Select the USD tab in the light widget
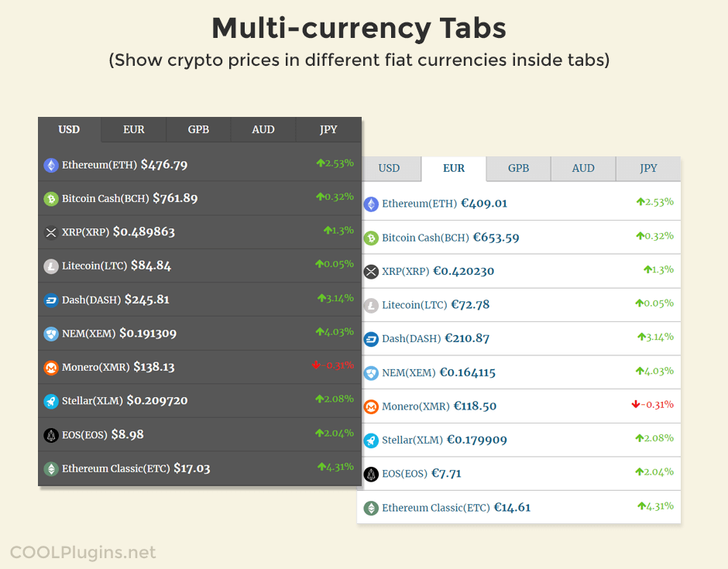Image resolution: width=728 pixels, height=569 pixels. tap(389, 168)
